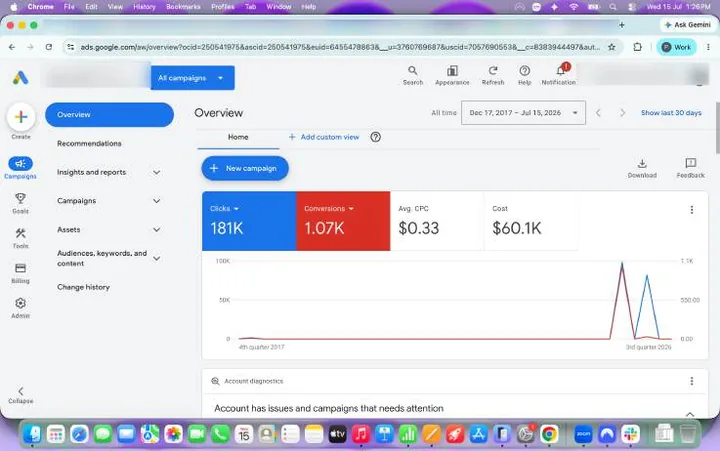Click the New campaign button
Screen dimensions: 720x451
[x=245, y=169]
